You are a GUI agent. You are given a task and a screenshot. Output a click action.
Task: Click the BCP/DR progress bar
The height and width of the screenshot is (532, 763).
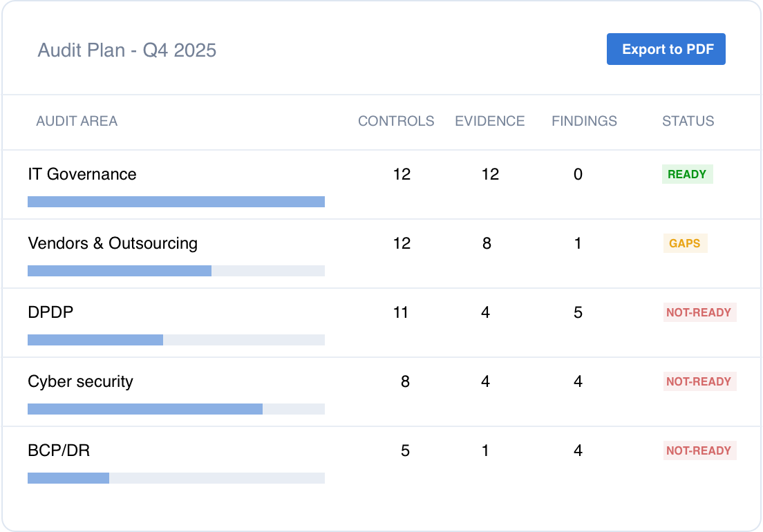point(176,478)
